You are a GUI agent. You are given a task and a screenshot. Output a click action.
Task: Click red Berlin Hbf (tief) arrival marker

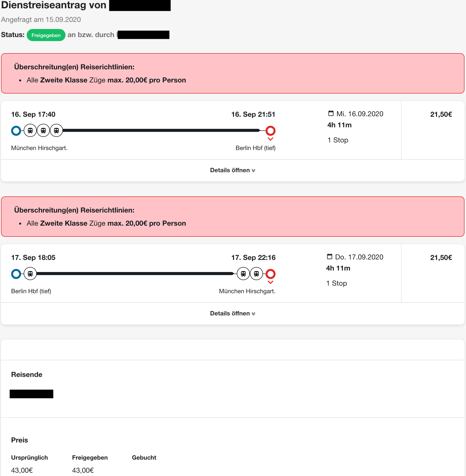click(271, 131)
